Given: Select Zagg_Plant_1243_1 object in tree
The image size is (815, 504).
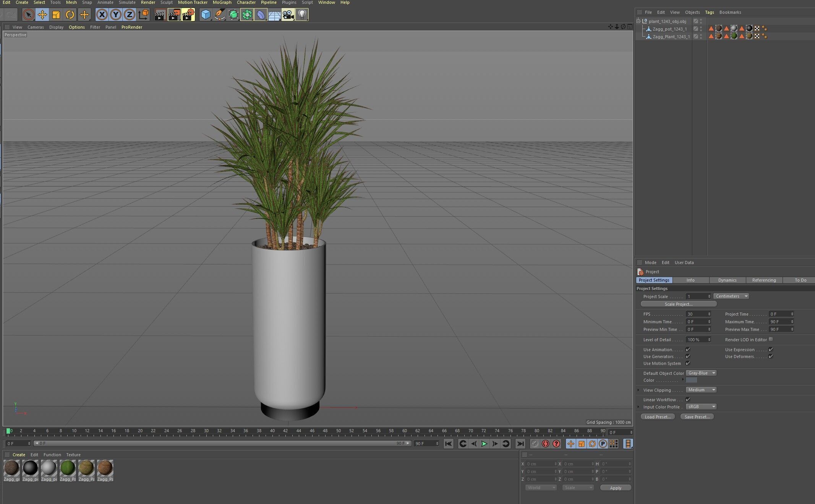Looking at the screenshot, I should [x=671, y=37].
